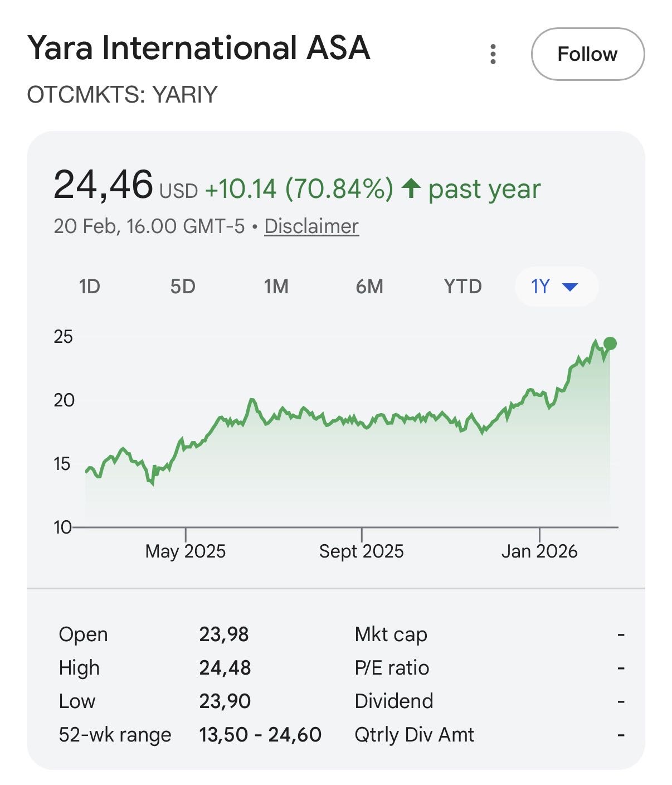Show year-to-date YTD chart
672x785 pixels.
point(462,287)
